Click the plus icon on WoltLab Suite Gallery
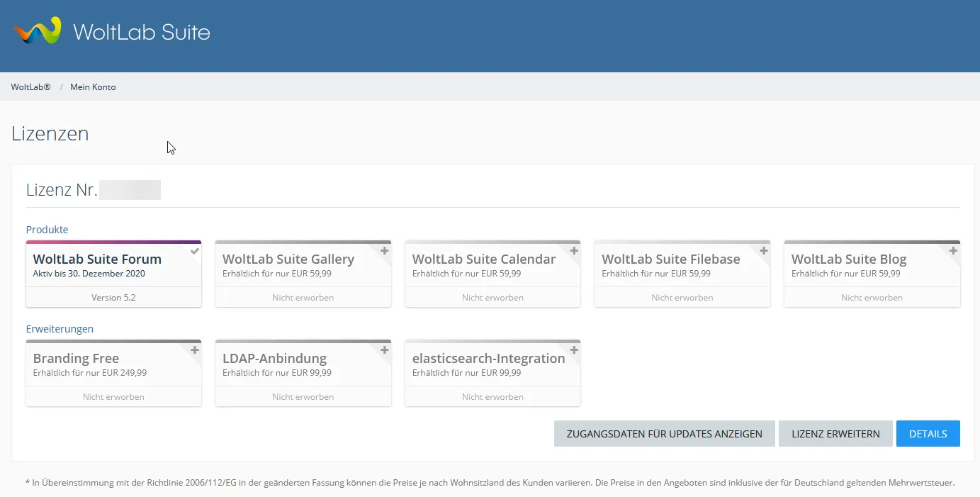Image resolution: width=980 pixels, height=497 pixels. [385, 251]
